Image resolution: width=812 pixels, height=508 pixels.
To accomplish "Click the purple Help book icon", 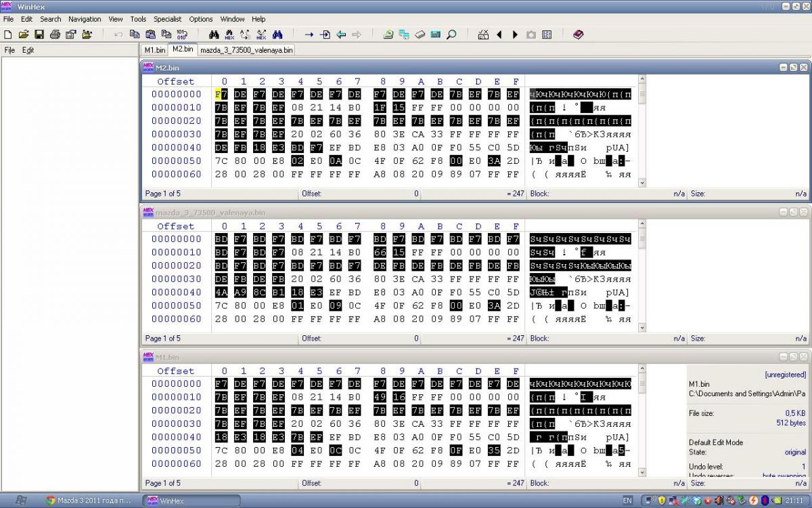I will click(578, 34).
